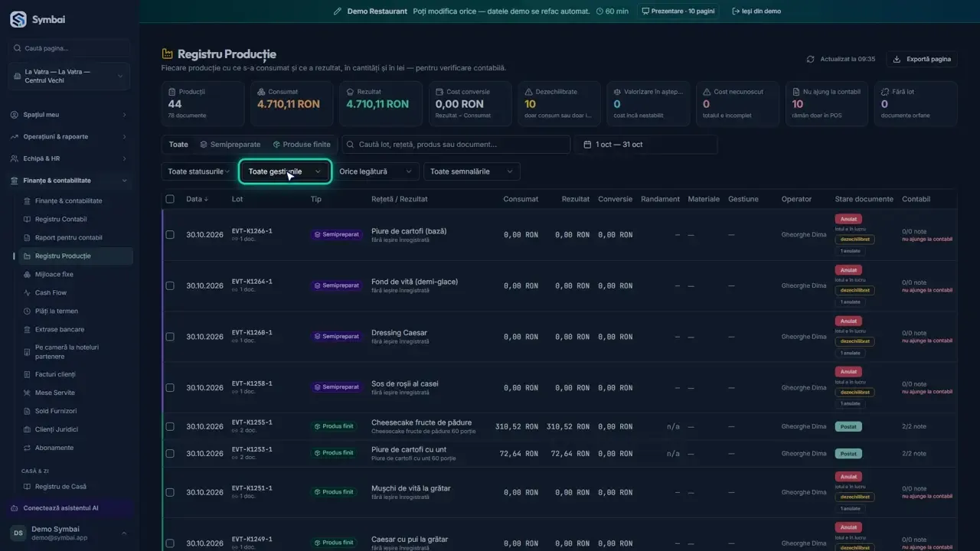The width and height of the screenshot is (980, 551).
Task: Open the Orice legătură dropdown
Action: [376, 171]
